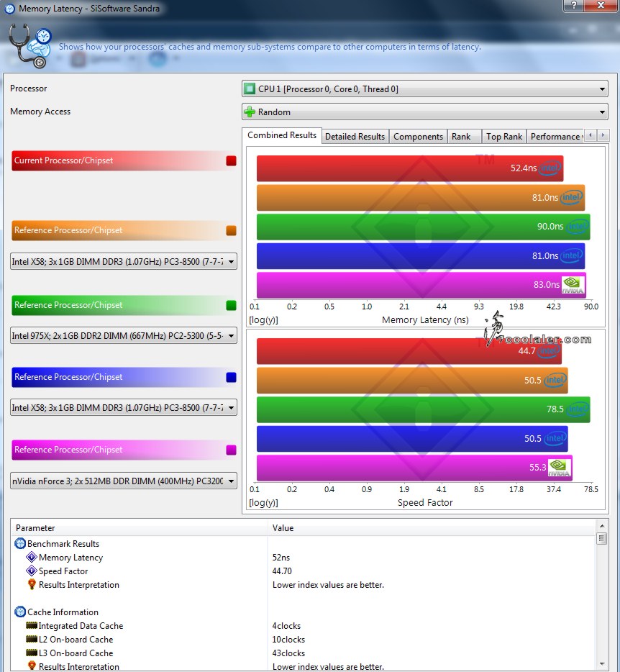Select the Combined Results tab

pos(282,135)
